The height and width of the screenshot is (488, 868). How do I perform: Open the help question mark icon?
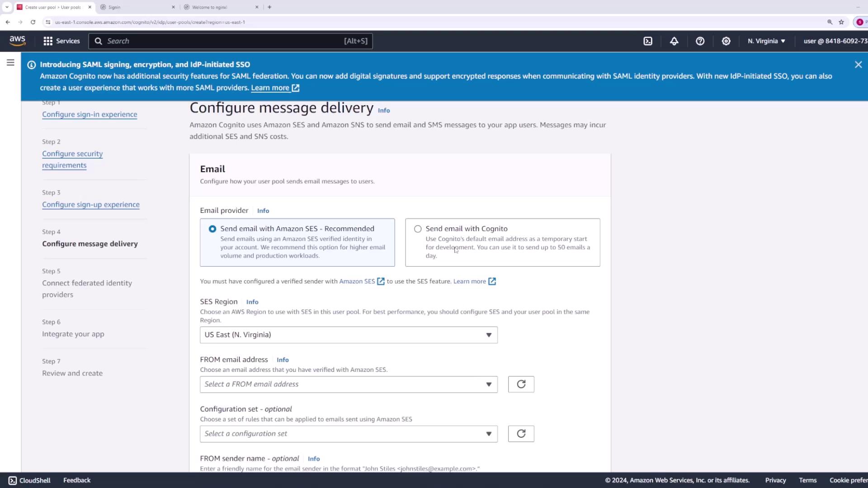tap(700, 41)
